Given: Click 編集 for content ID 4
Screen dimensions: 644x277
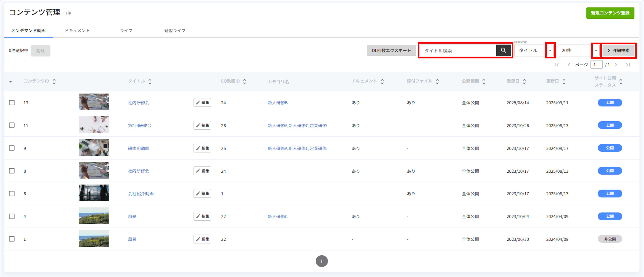Looking at the screenshot, I should (202, 216).
